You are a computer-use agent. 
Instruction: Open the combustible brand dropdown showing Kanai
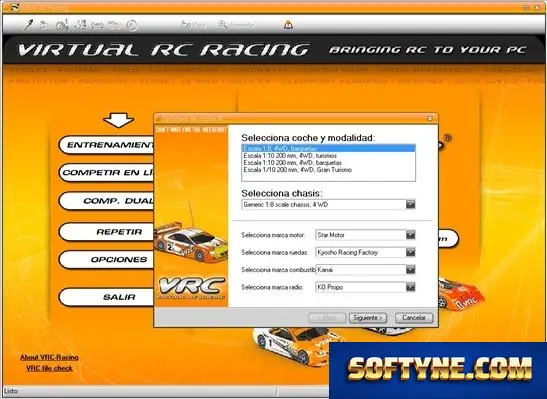pos(411,270)
